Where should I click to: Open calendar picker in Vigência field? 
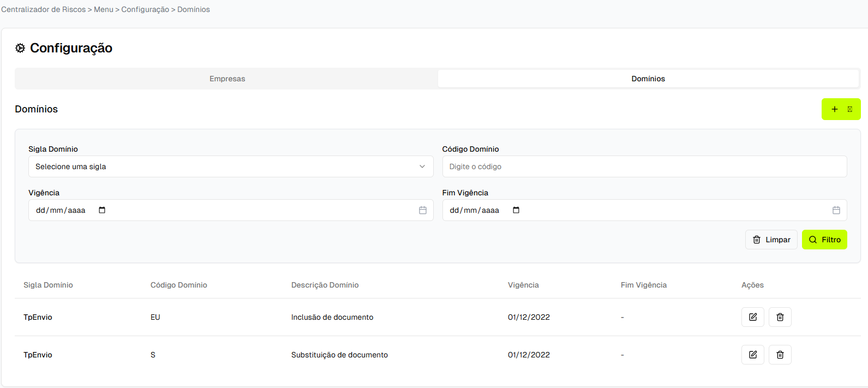[x=102, y=210]
